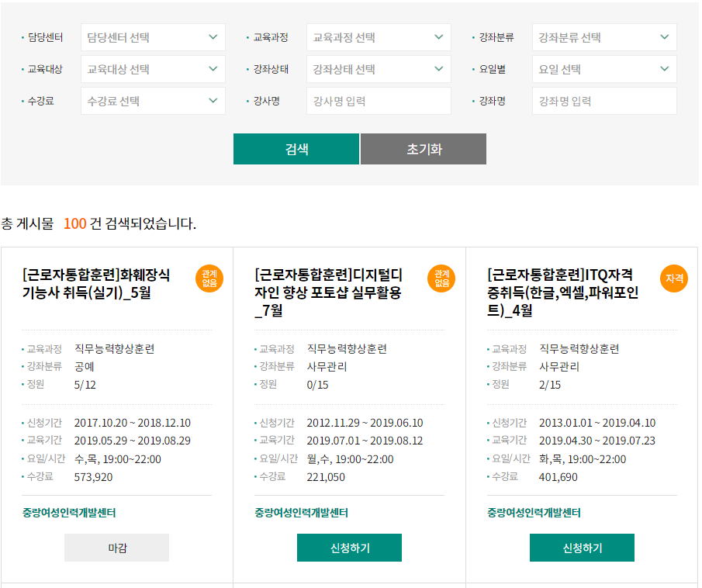Click the 강사명 입력 input field

click(x=379, y=101)
